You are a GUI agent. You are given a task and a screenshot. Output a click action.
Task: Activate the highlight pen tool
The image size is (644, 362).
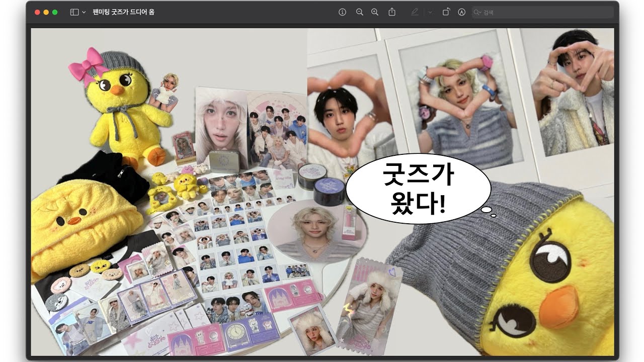tap(415, 12)
